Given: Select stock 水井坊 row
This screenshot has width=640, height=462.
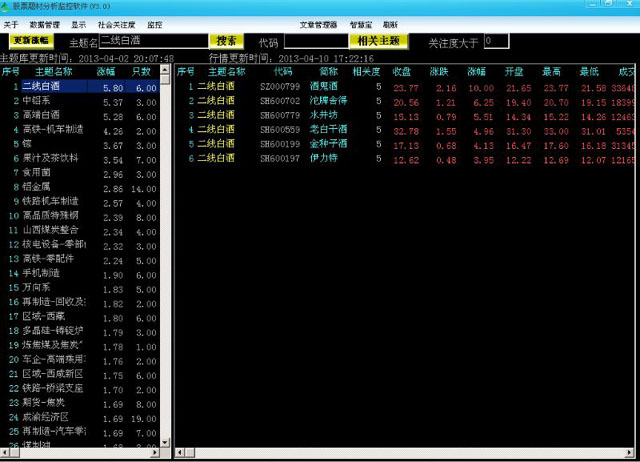Looking at the screenshot, I should pyautogui.click(x=405, y=116).
